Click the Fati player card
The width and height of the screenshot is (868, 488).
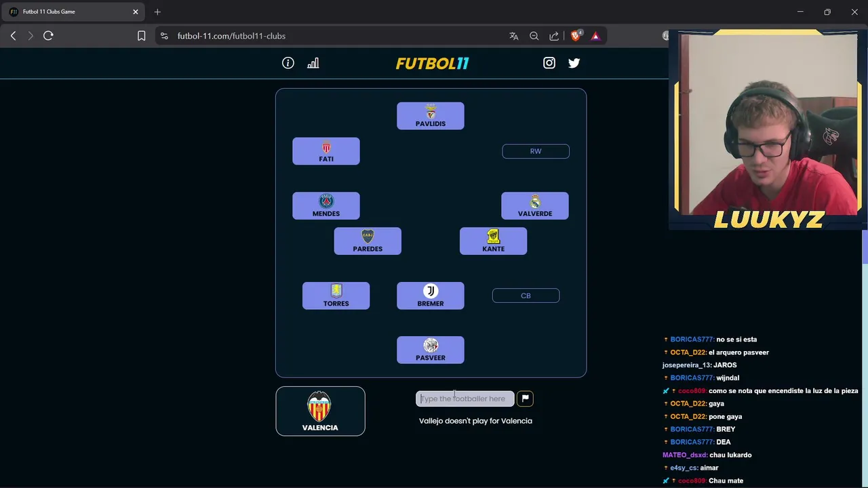pyautogui.click(x=326, y=151)
